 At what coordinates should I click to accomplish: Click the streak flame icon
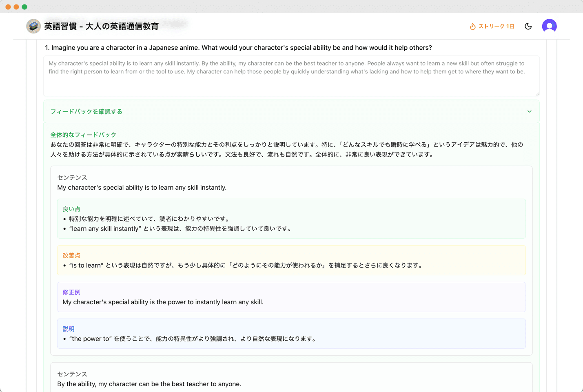[472, 26]
